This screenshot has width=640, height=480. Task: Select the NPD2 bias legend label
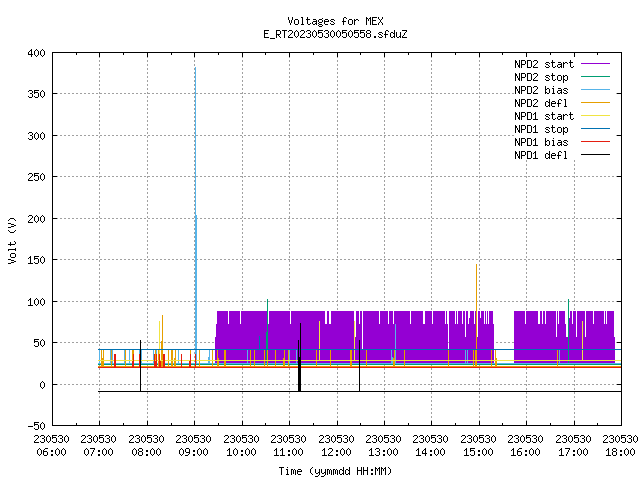tap(541, 90)
